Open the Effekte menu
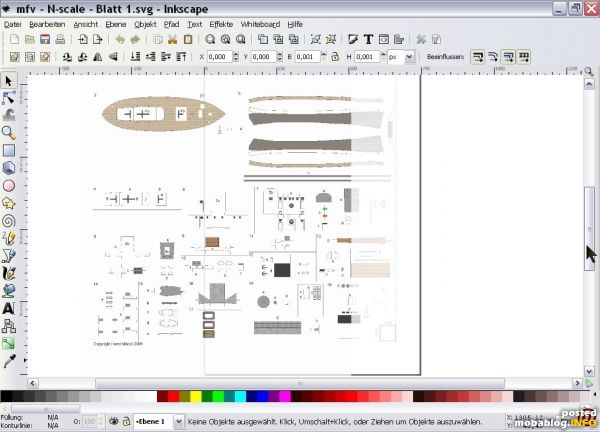This screenshot has width=600, height=432. (221, 24)
